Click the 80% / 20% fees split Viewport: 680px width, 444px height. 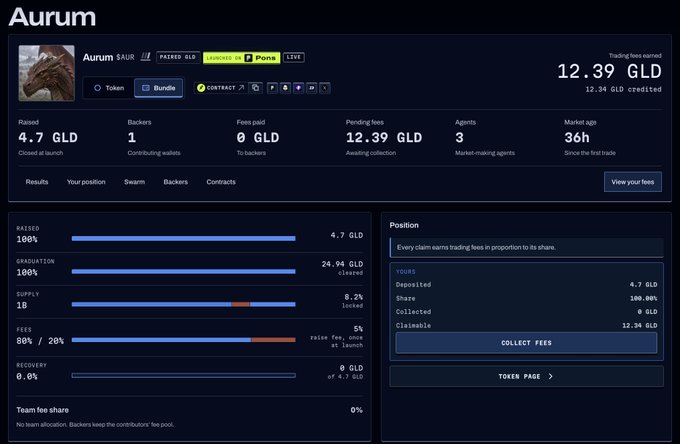[x=40, y=341]
